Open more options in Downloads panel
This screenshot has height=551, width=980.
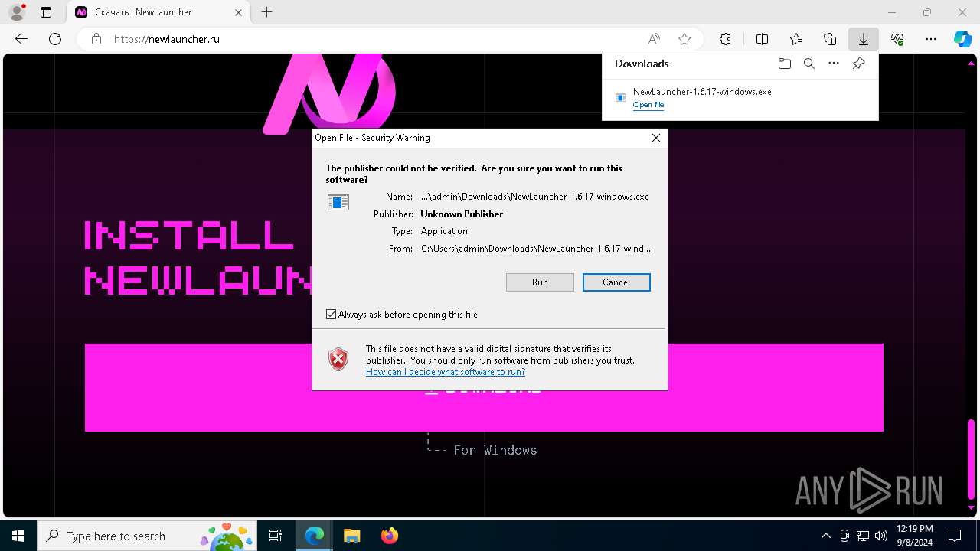(834, 64)
